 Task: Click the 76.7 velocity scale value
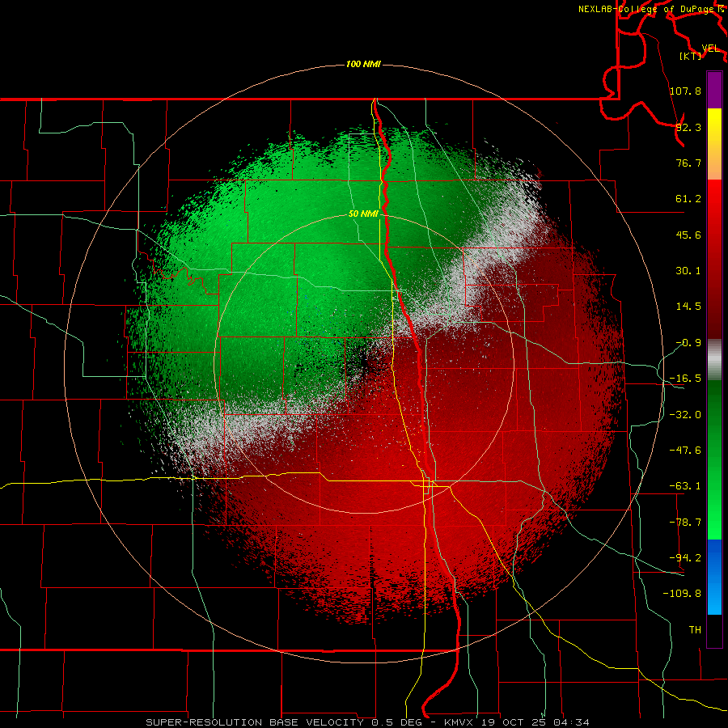point(688,163)
